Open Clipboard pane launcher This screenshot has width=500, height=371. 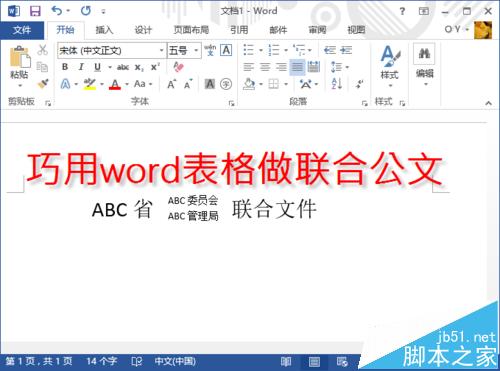point(48,103)
